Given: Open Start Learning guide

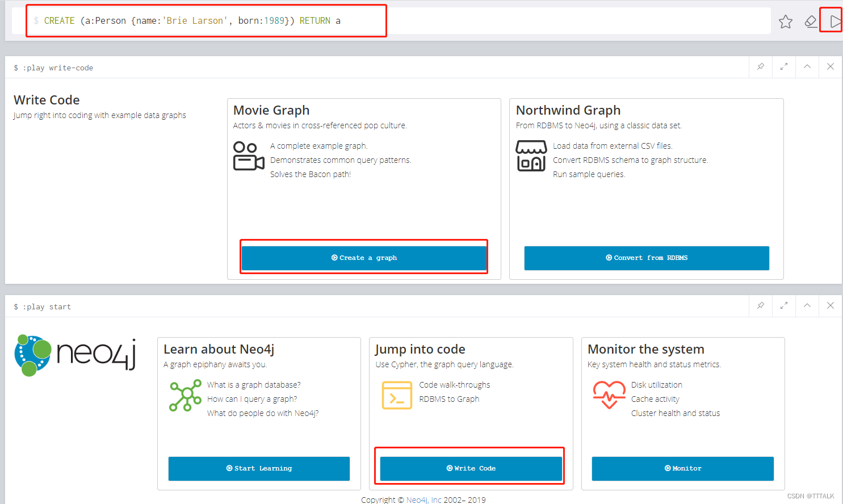Looking at the screenshot, I should click(259, 468).
